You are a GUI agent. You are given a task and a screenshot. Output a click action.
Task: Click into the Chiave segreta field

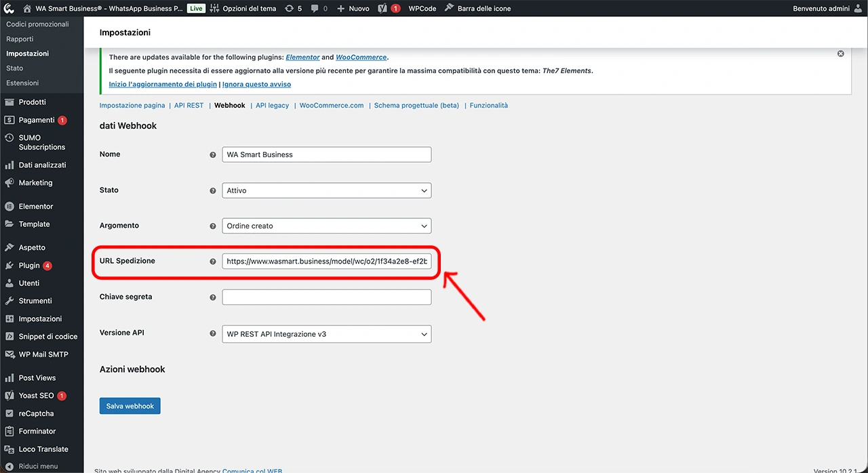(x=326, y=297)
